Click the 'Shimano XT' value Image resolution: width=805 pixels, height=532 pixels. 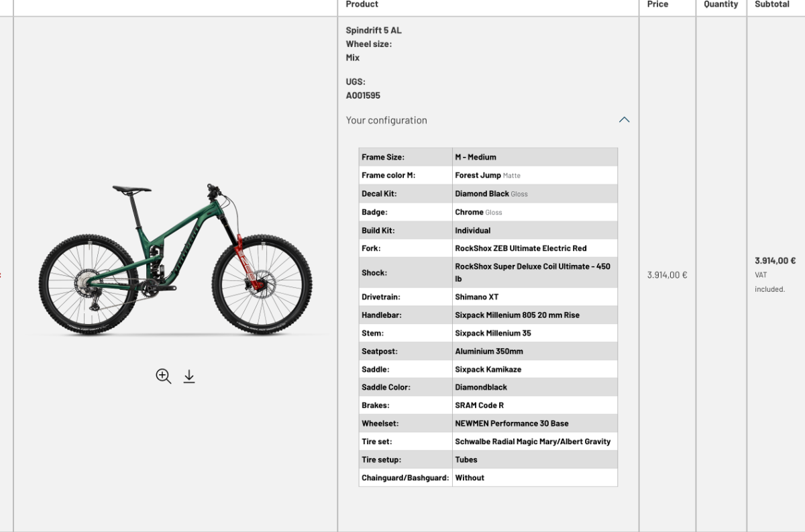pyautogui.click(x=477, y=297)
